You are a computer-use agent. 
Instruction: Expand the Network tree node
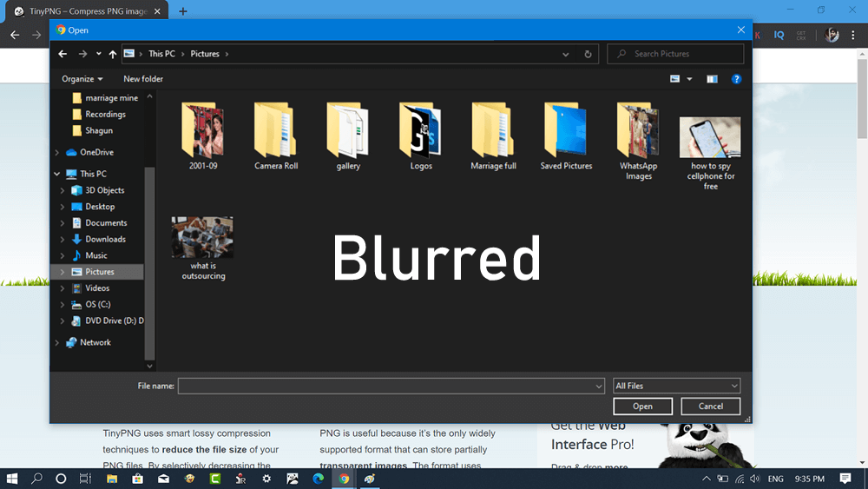(x=57, y=343)
